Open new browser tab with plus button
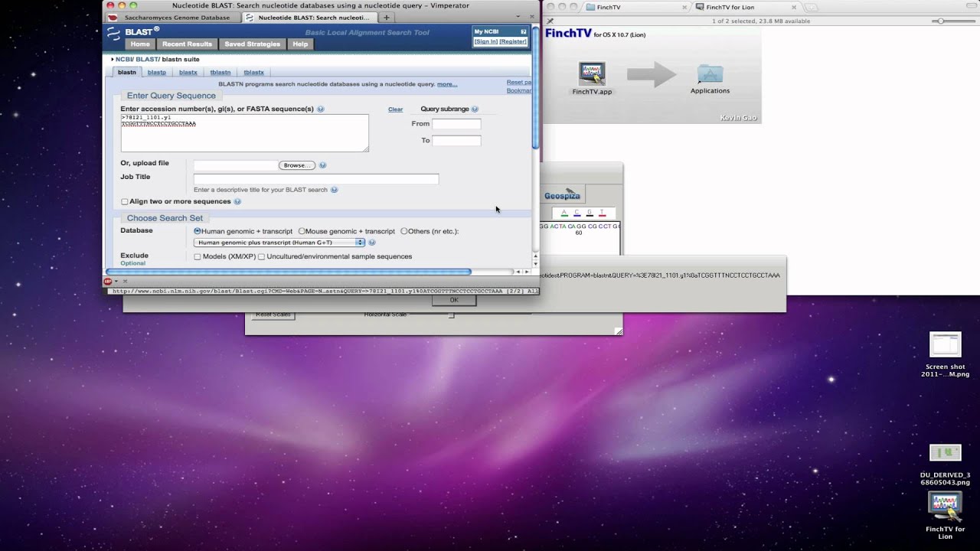This screenshot has width=980, height=551. (x=386, y=17)
